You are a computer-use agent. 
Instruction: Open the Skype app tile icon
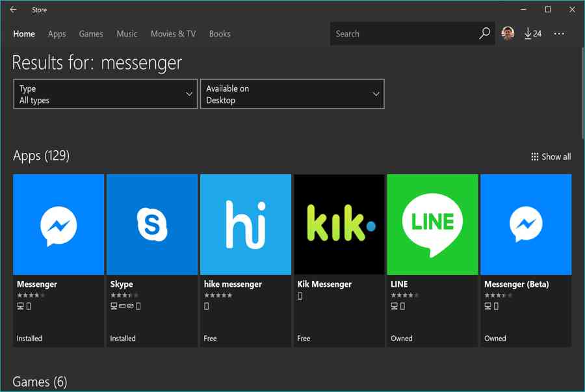coord(152,224)
